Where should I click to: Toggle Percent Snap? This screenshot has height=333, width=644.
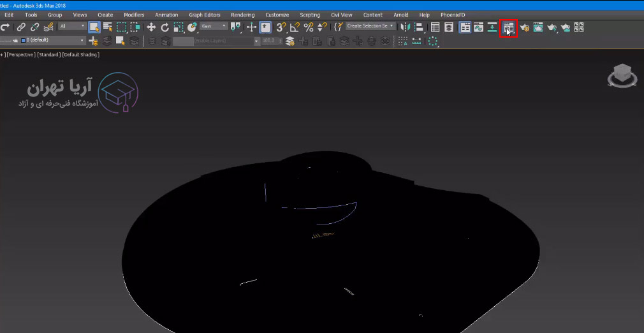click(309, 27)
